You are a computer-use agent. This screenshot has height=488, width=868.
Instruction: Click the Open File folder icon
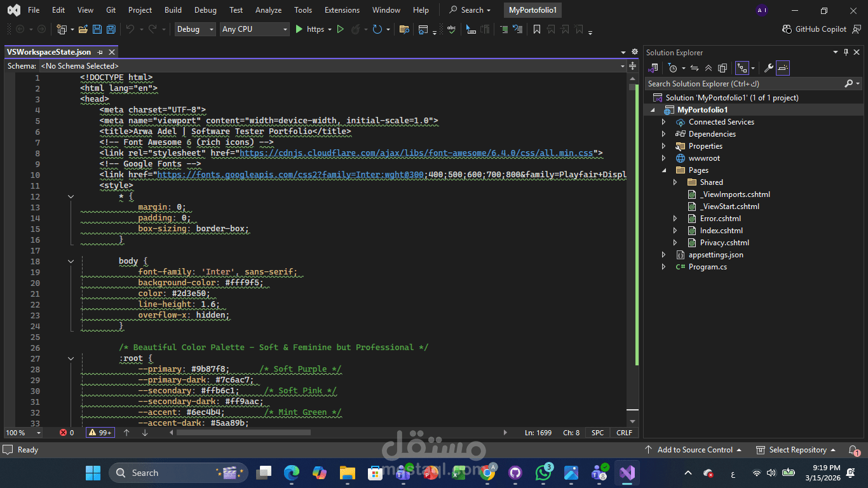83,29
